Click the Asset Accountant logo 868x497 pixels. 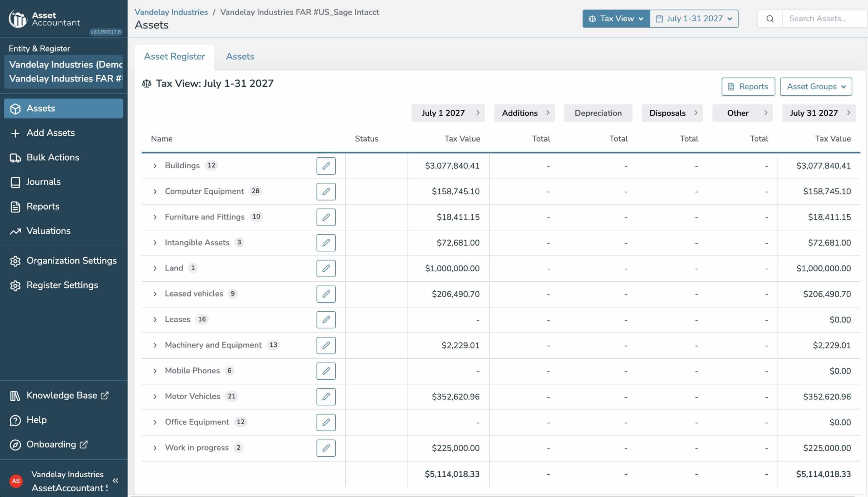tap(44, 19)
